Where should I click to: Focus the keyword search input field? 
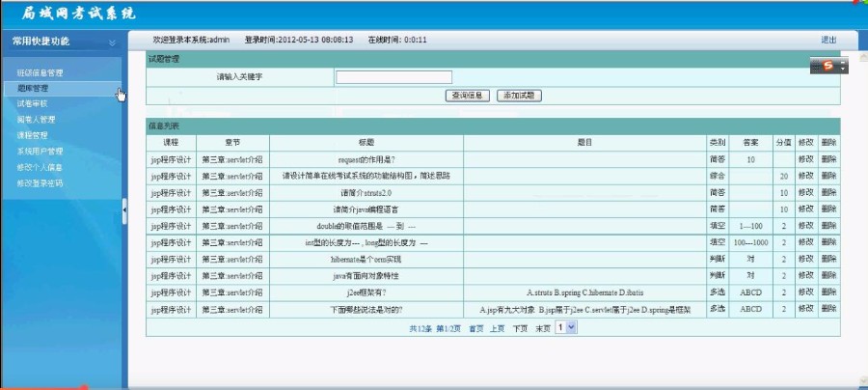click(393, 77)
